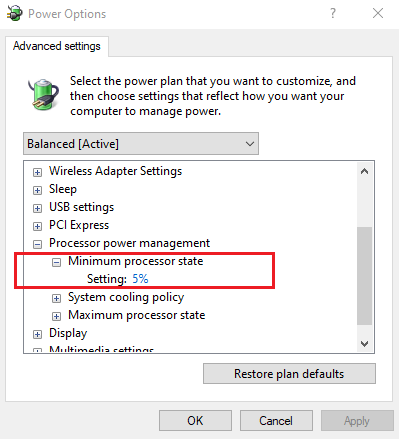Click the Power Options title bar icon
The width and height of the screenshot is (399, 439).
15,14
